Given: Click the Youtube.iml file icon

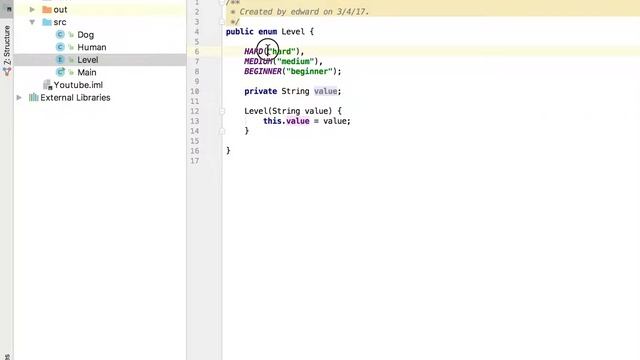Looking at the screenshot, I should coord(47,85).
